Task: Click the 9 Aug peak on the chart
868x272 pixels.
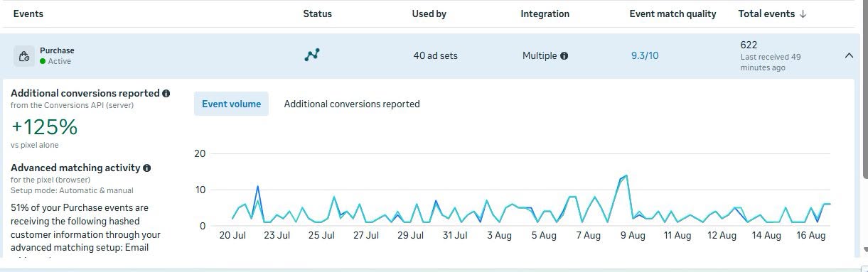Action: pyautogui.click(x=626, y=175)
